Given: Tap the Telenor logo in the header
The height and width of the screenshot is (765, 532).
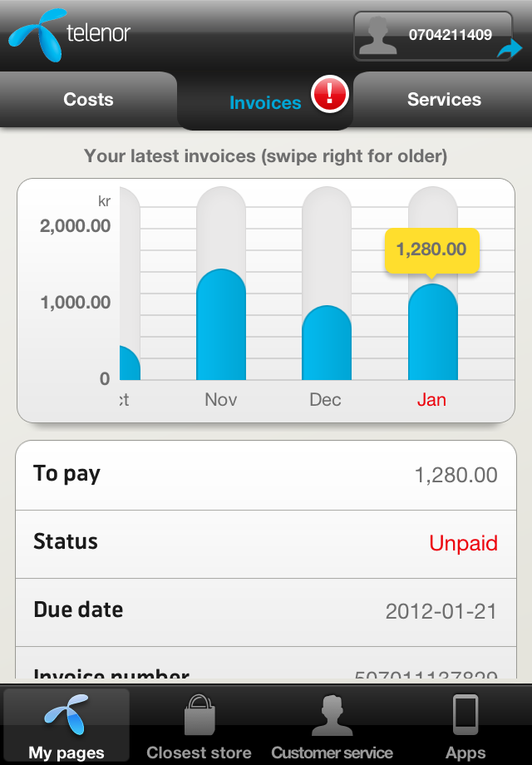Looking at the screenshot, I should [69, 35].
